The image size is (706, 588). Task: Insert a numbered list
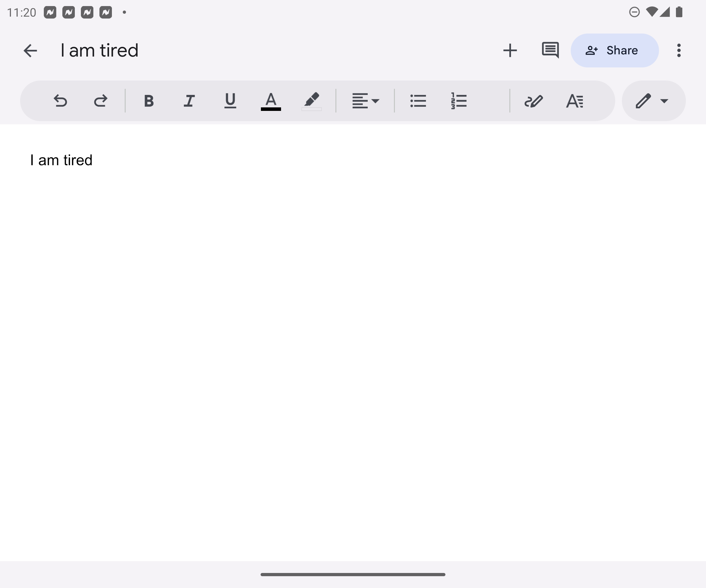point(459,101)
